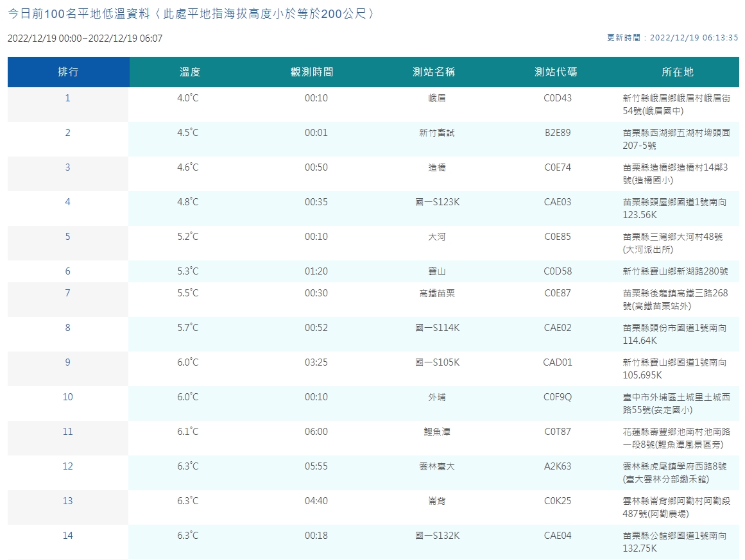Select station name 新竹畜試
This screenshot has height=560, width=745.
pos(437,133)
